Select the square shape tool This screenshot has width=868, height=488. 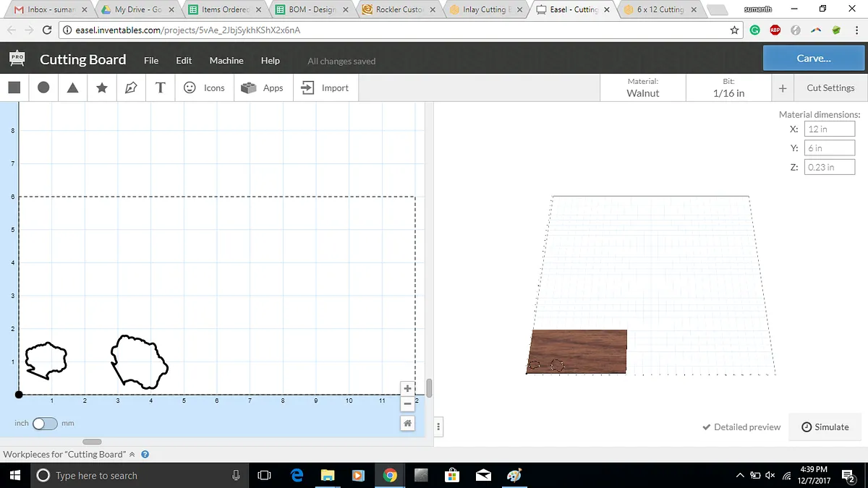(14, 87)
